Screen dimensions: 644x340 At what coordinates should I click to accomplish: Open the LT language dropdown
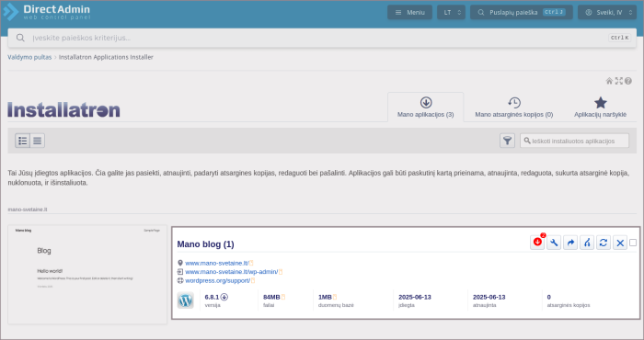point(451,12)
